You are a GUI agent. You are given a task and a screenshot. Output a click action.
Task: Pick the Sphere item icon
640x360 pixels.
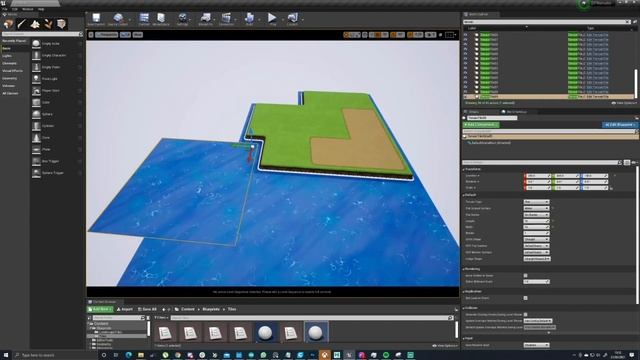(36, 114)
